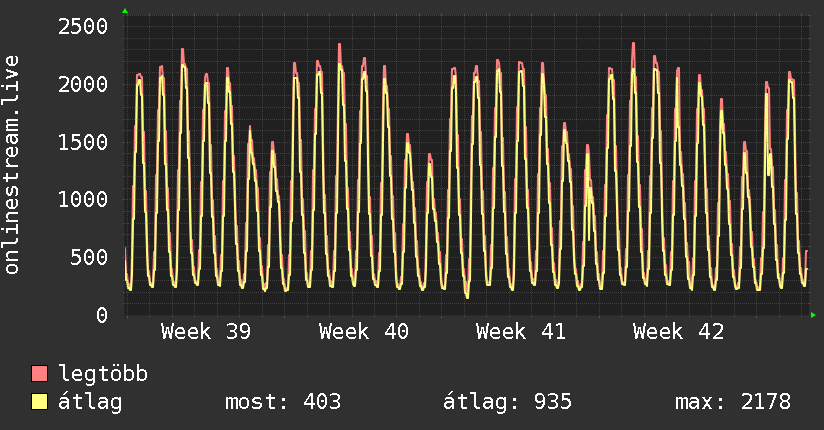
Task: Click the 1000 y-axis label
Action: tap(82, 199)
